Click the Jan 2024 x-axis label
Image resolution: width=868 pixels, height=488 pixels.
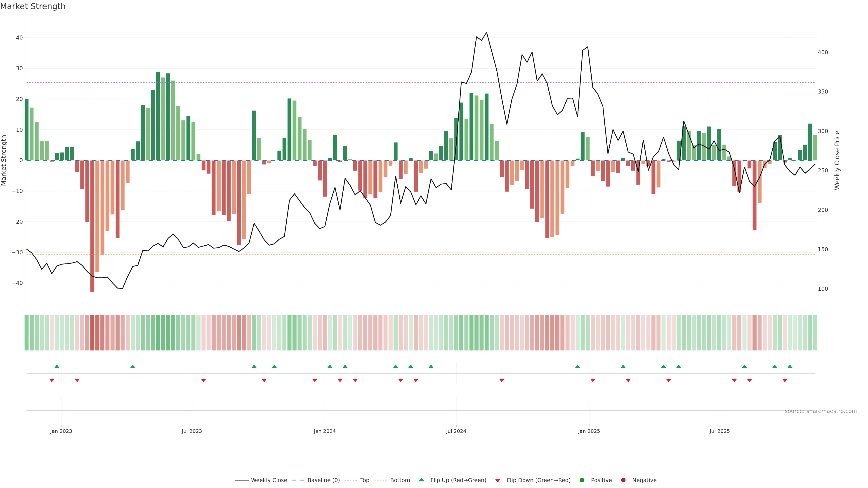[x=325, y=431]
